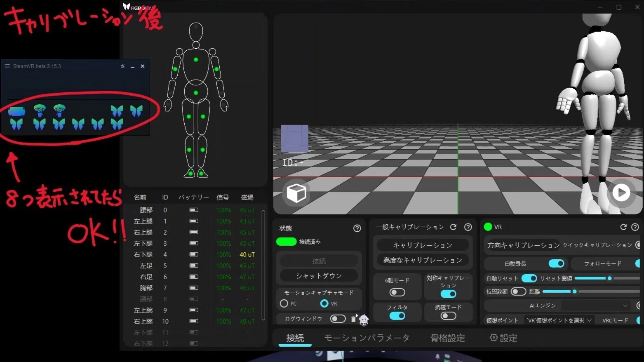
Task: Click battery icon in 左下腿 row
Action: click(194, 243)
